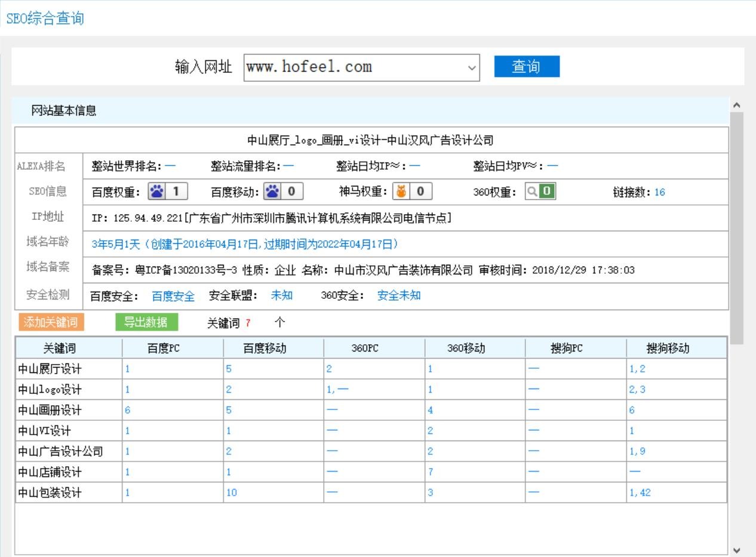
Task: Click the domain age creation date link
Action: (245, 244)
